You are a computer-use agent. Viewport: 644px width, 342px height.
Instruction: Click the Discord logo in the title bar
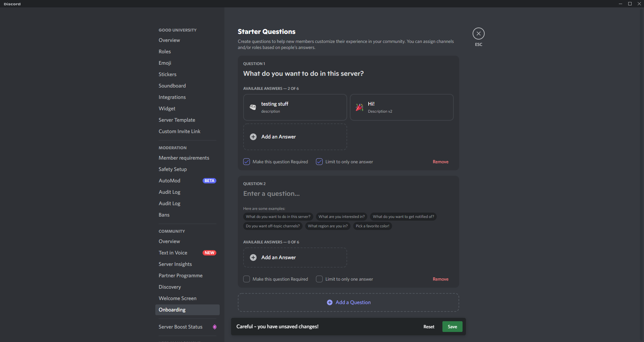[12, 4]
